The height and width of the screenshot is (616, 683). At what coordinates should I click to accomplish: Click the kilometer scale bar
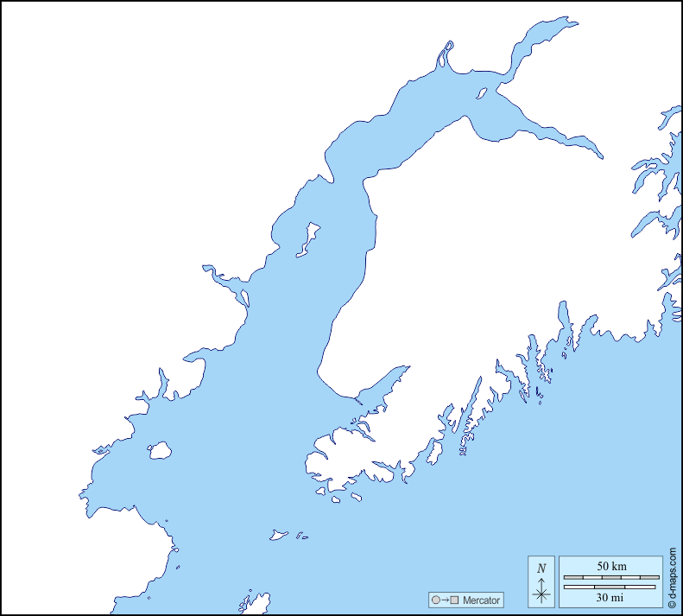pos(611,577)
